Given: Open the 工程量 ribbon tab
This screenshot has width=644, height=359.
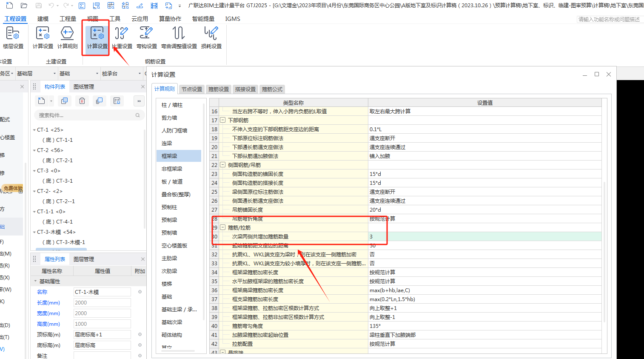Looking at the screenshot, I should 68,19.
